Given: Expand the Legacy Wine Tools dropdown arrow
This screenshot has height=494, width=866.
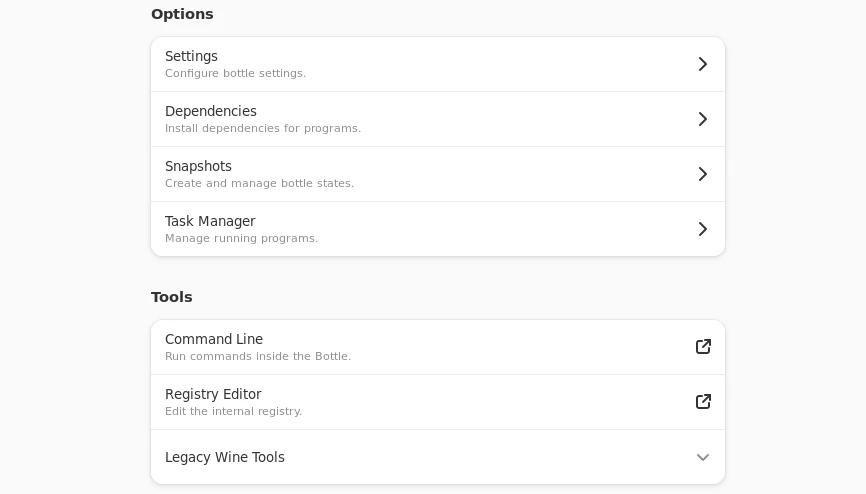Looking at the screenshot, I should click(703, 457).
